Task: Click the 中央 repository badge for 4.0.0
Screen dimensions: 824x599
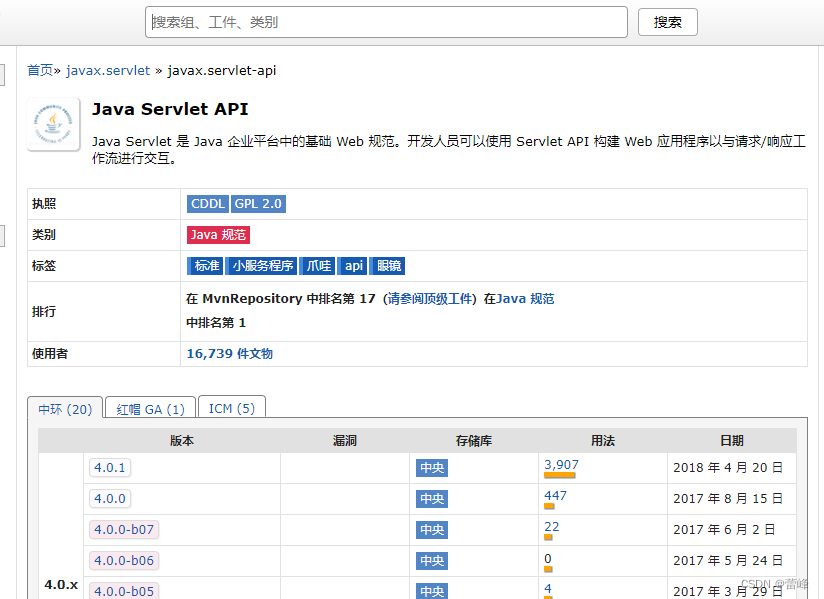Action: pos(432,499)
